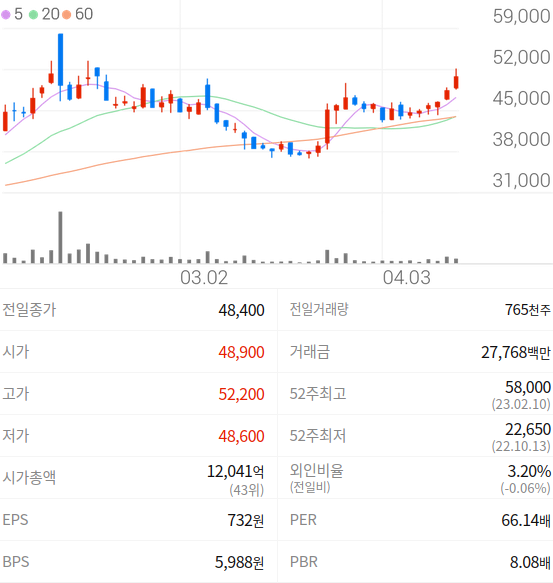The image size is (553, 583).
Task: Click the PER value 66.14배
Action: tap(526, 520)
